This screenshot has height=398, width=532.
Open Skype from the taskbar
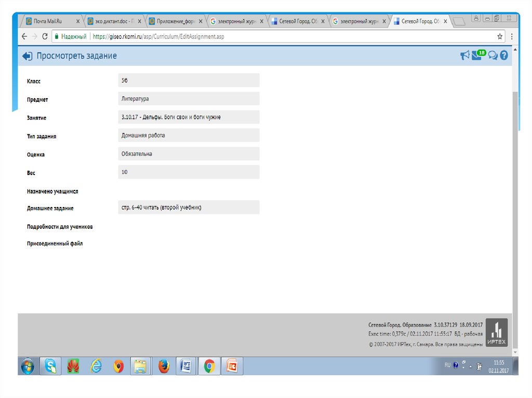pos(50,366)
